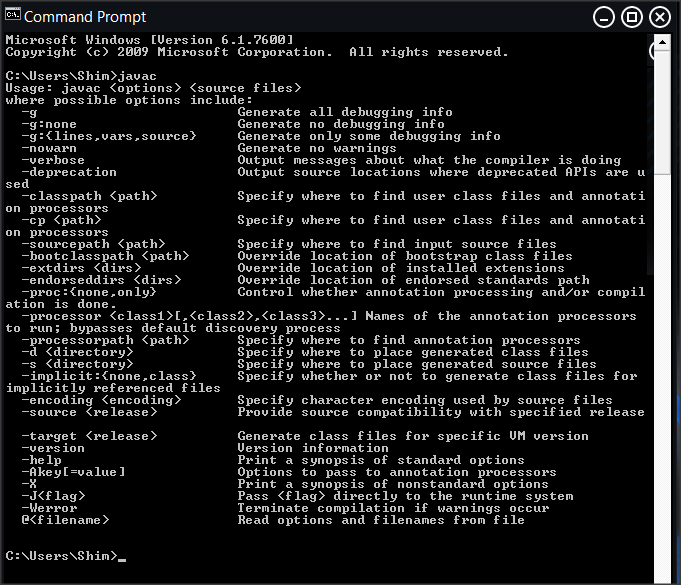Click the Command Prompt title text
The image size is (681, 585).
coord(85,17)
